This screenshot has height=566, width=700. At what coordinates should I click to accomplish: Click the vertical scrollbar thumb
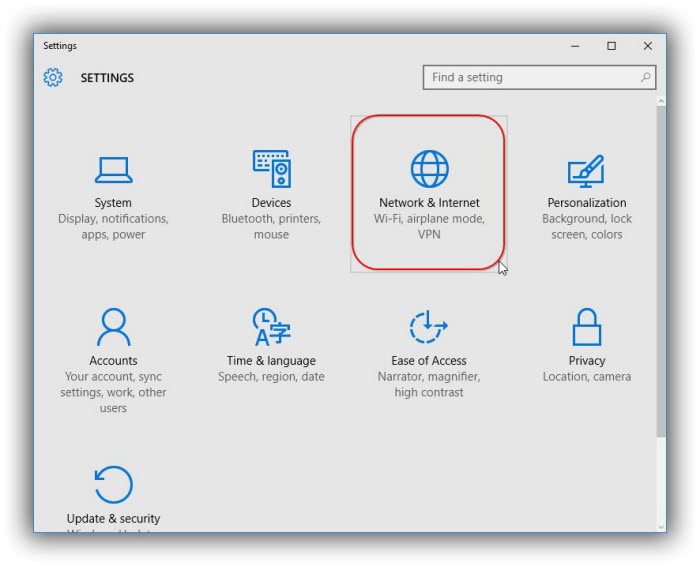coord(661,271)
